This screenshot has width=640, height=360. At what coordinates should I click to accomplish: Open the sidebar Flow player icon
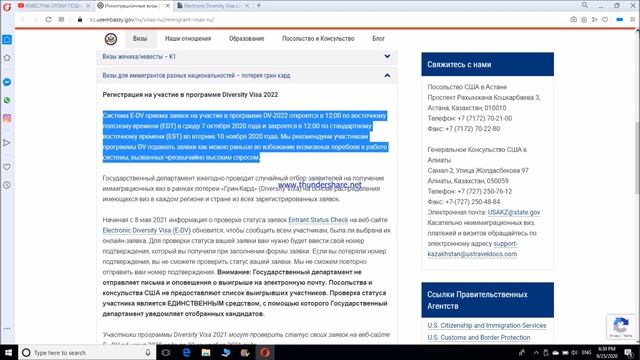(x=7, y=143)
